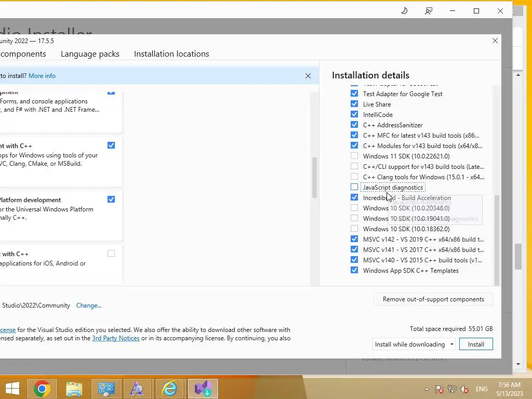The height and width of the screenshot is (399, 532).
Task: Open Internet Explorer from the taskbar
Action: coord(169,389)
